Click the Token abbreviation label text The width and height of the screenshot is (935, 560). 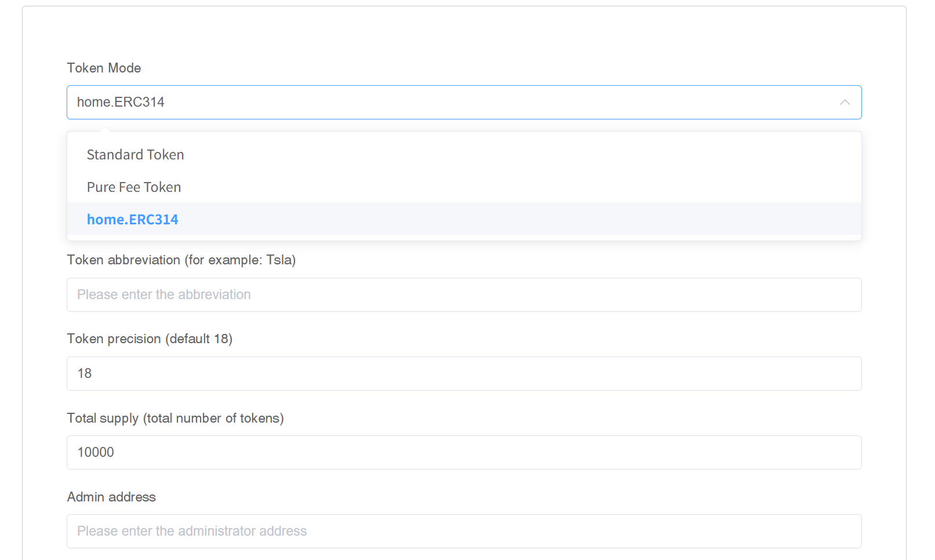(x=181, y=260)
